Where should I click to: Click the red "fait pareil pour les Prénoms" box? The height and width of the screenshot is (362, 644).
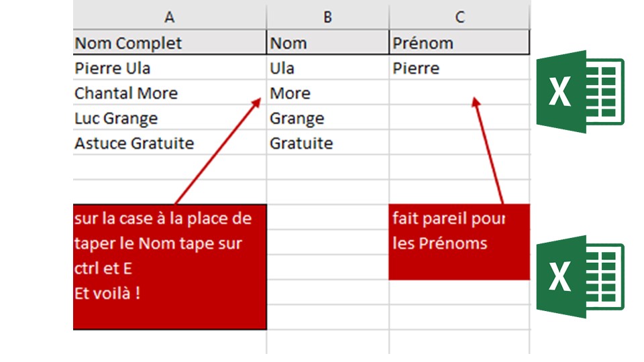[x=460, y=241]
